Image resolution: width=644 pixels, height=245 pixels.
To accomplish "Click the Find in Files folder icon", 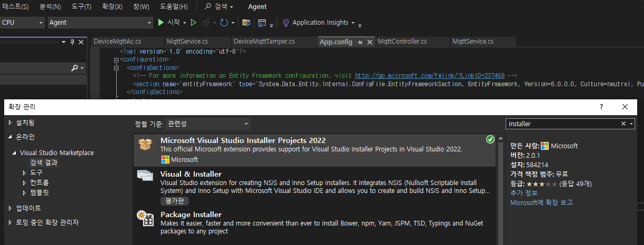I will click(246, 23).
